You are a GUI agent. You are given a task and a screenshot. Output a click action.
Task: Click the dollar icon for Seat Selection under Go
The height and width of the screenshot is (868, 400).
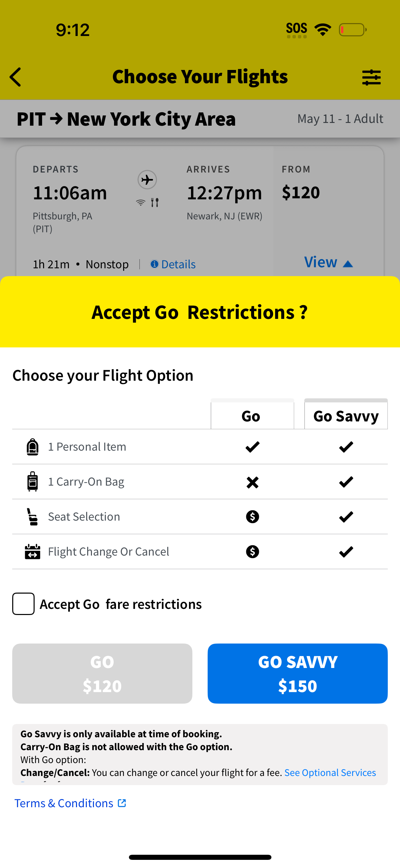click(x=252, y=516)
